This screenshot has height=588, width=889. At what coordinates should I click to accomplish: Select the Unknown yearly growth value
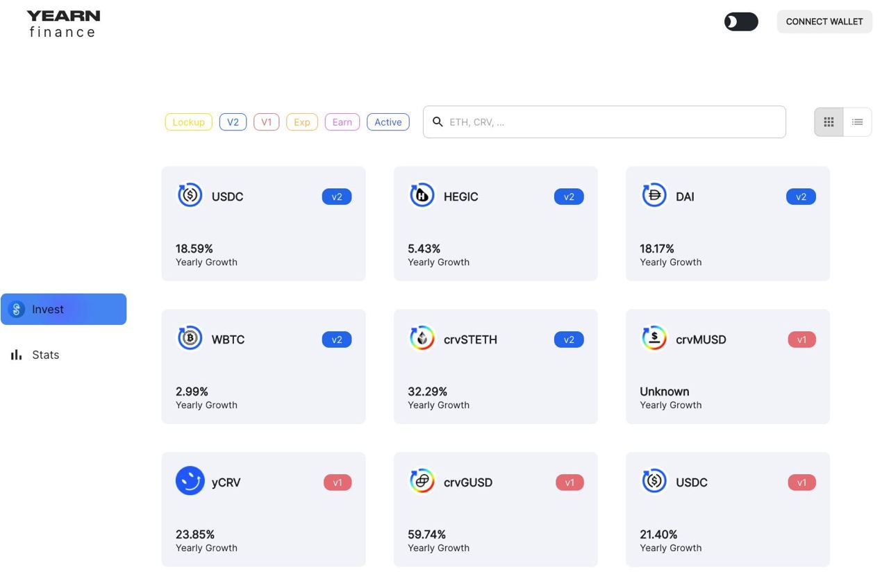tap(665, 392)
